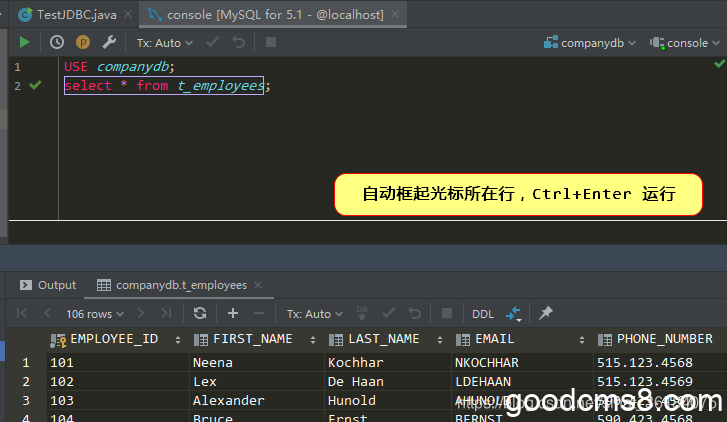Click the DDL button
Viewport: 727px width, 422px height.
point(483,314)
